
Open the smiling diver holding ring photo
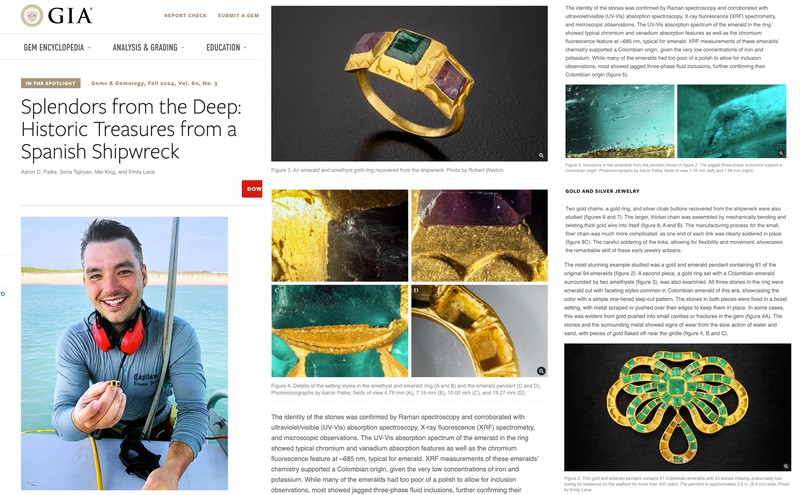coord(124,353)
